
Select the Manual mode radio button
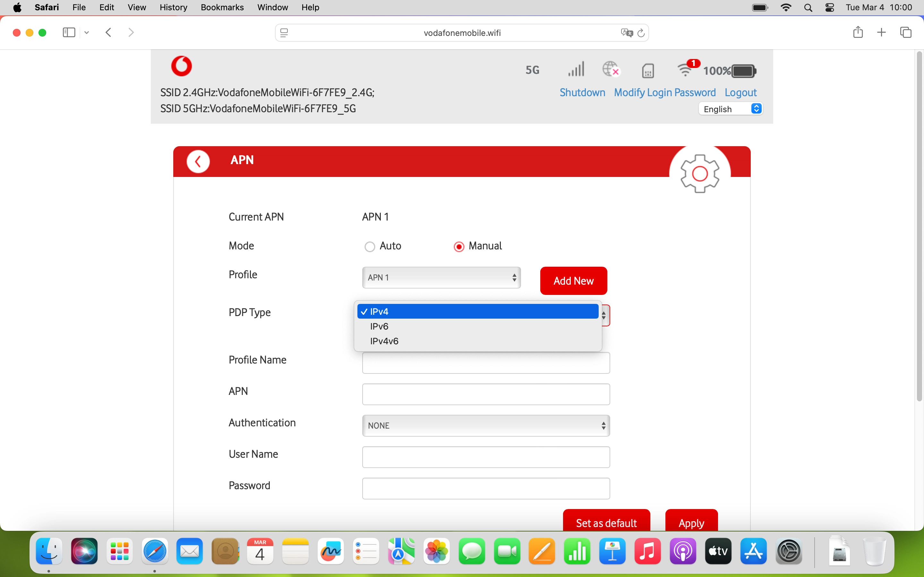coord(458,247)
